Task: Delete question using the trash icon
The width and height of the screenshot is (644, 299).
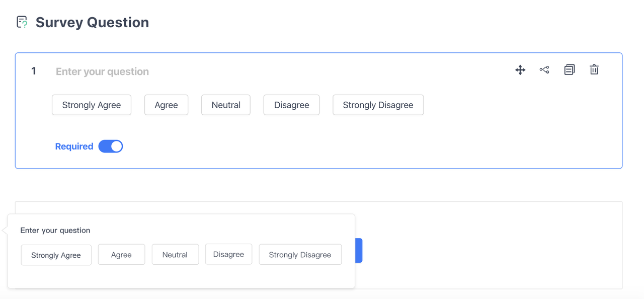Action: tap(594, 70)
